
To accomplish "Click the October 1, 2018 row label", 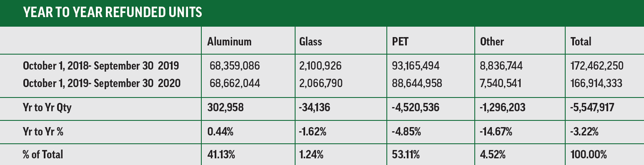I will coord(101,66).
